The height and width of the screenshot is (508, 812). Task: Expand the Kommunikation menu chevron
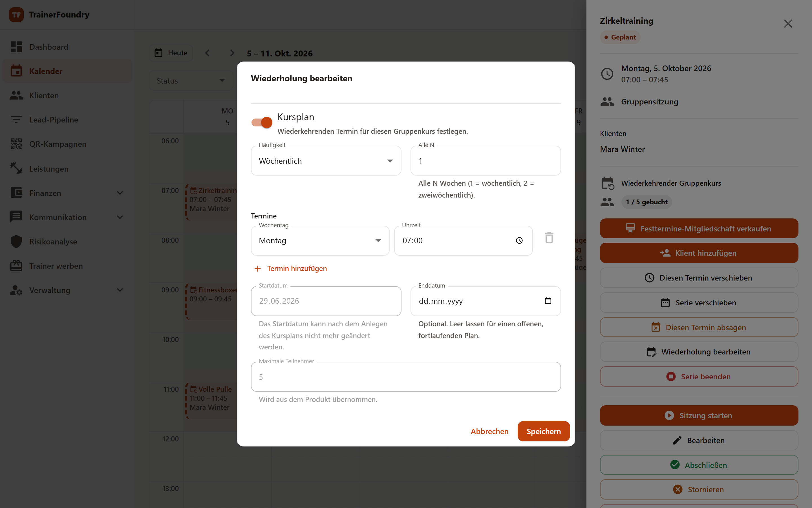click(120, 217)
